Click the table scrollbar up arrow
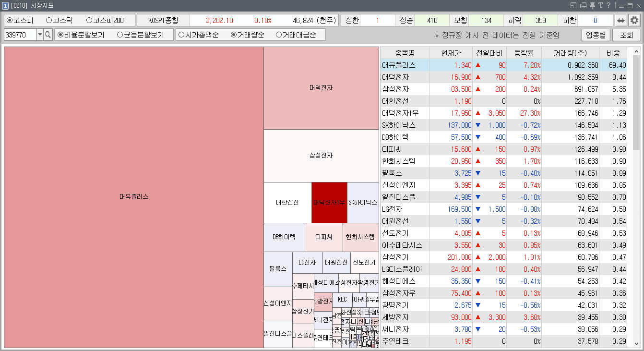Viewport: 644px width, 351px height. (636, 51)
